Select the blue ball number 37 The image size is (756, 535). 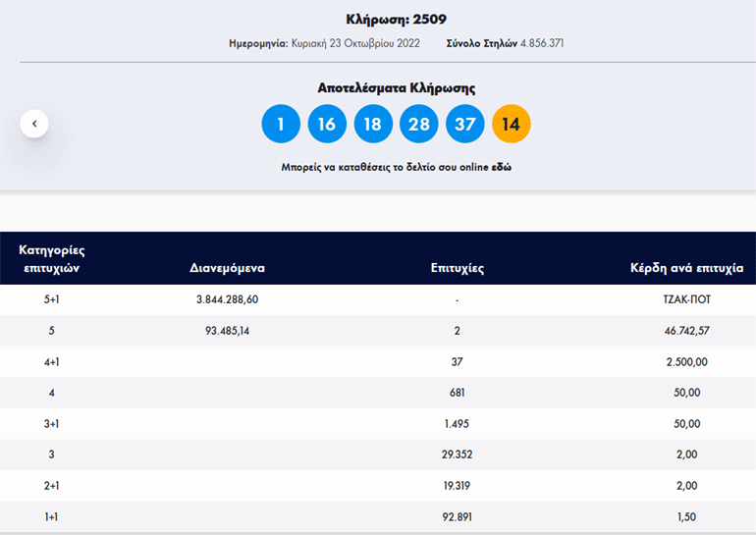tap(465, 124)
